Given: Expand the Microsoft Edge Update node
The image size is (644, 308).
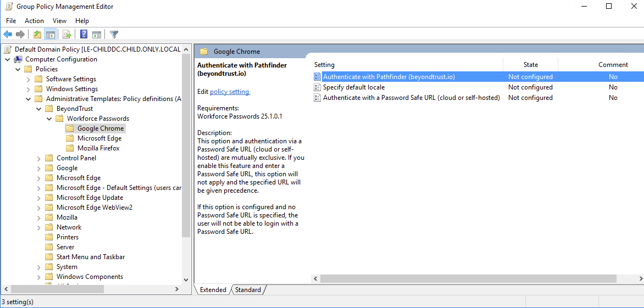Looking at the screenshot, I should pyautogui.click(x=38, y=198).
